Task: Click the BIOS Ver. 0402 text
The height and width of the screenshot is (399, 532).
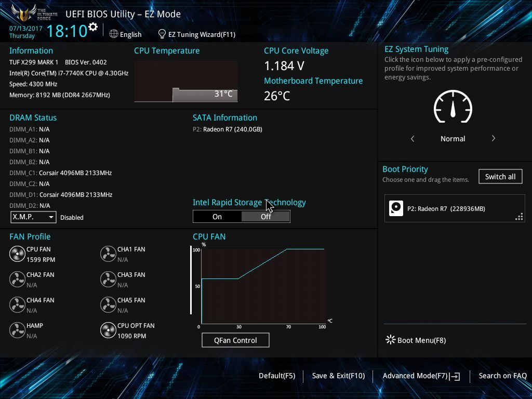Action: tap(86, 62)
